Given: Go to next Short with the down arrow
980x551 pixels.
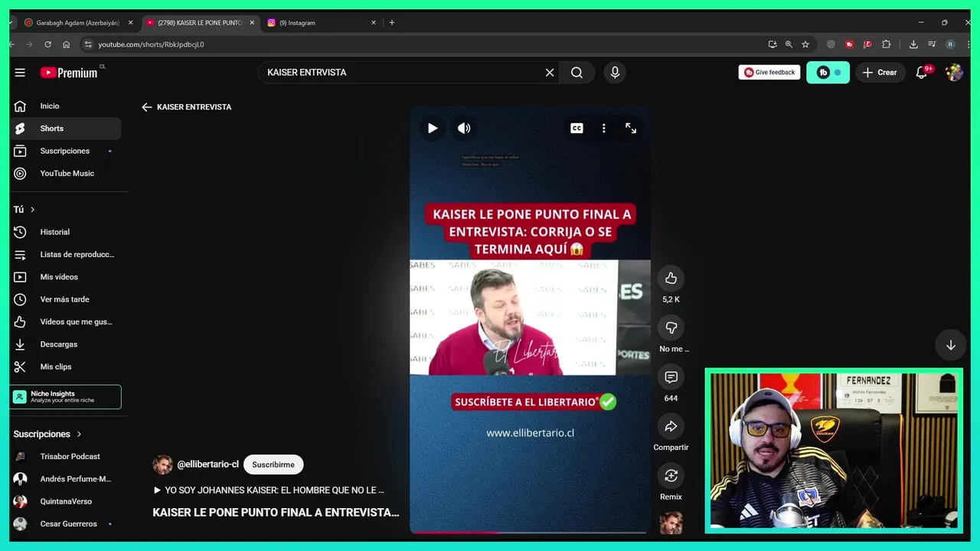Looking at the screenshot, I should click(x=950, y=345).
